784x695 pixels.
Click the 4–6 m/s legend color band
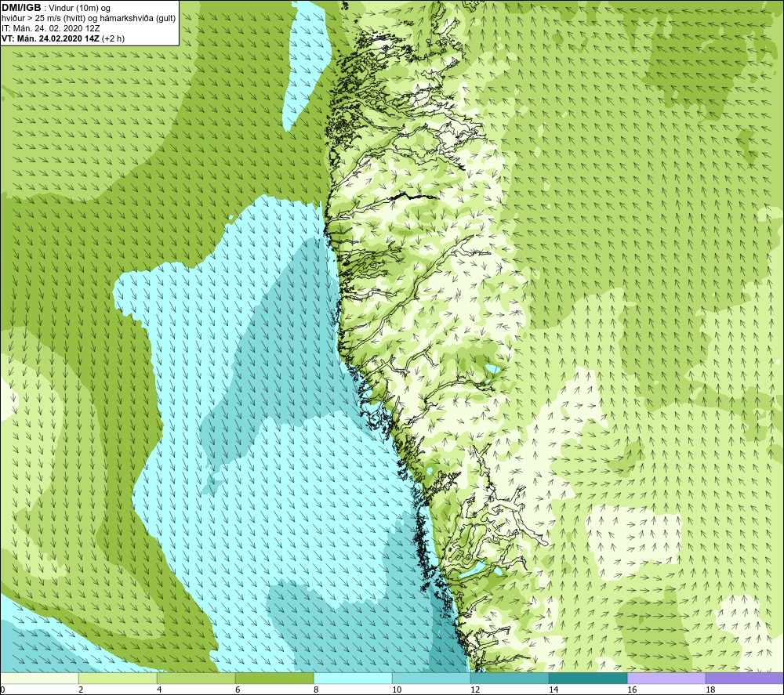click(x=196, y=678)
